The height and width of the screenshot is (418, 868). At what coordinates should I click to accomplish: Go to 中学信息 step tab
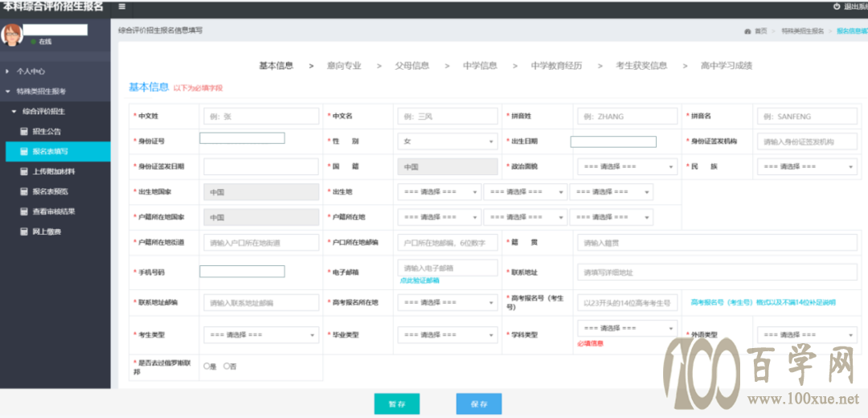480,66
